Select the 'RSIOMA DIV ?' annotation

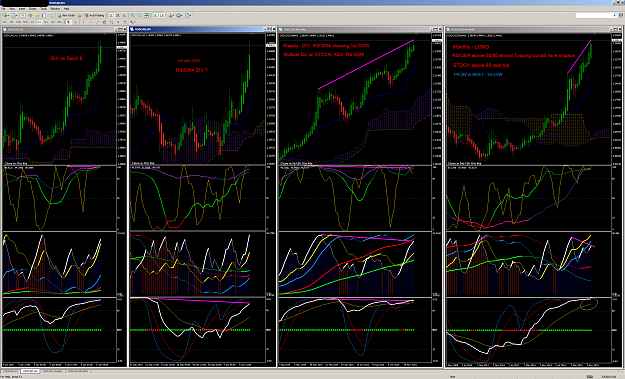pos(191,70)
